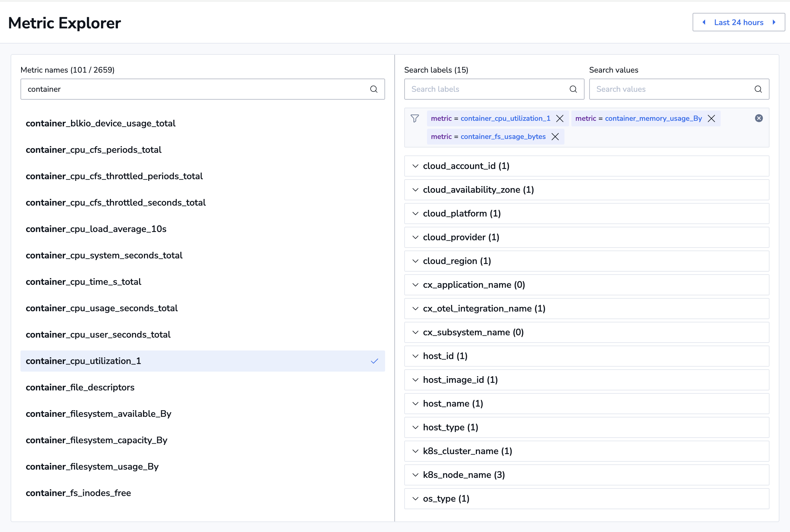Image resolution: width=790 pixels, height=532 pixels.
Task: Deselect the checked container_cpu_utilization_1 metric
Action: click(202, 361)
